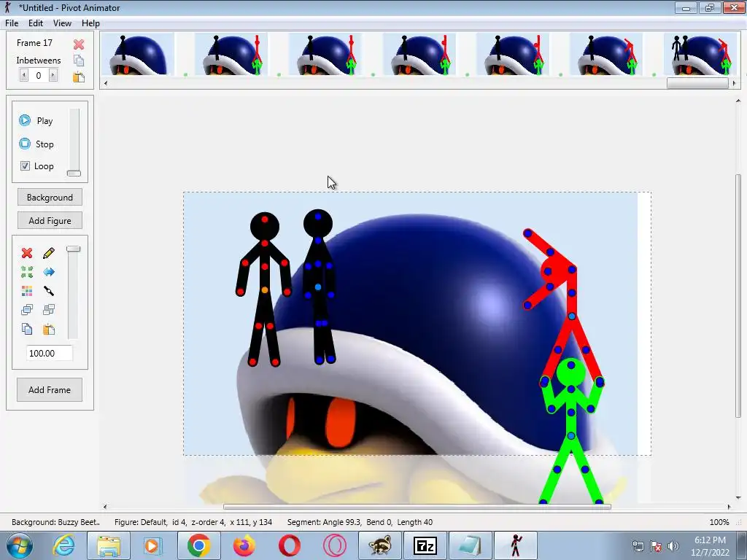Click canvas horizontal scrollbar left arrow
The height and width of the screenshot is (560, 747).
105,507
